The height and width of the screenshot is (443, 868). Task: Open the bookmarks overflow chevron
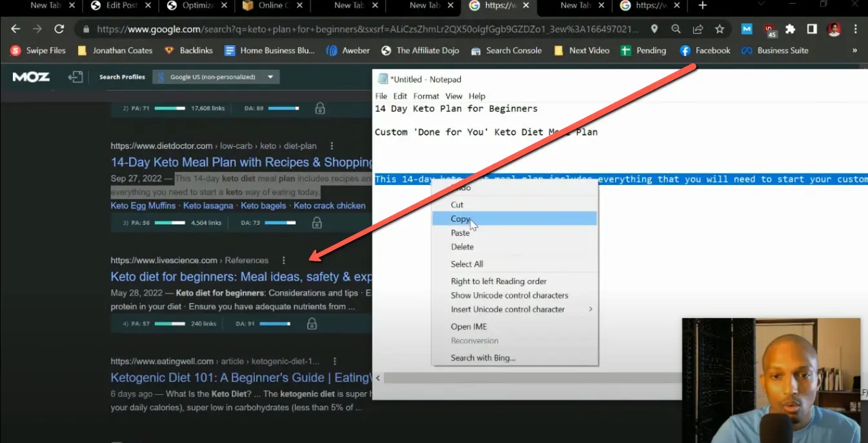(x=855, y=50)
